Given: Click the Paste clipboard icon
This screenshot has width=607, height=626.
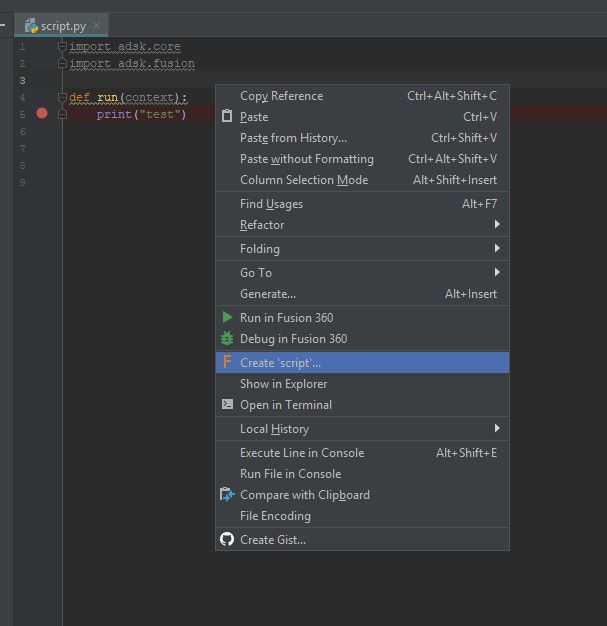Looking at the screenshot, I should pyautogui.click(x=227, y=116).
